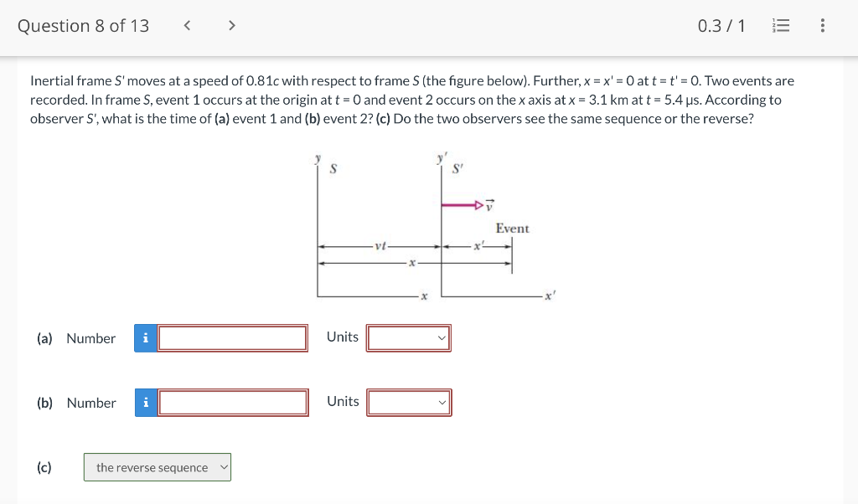Open the question list icon in the header
This screenshot has width=858, height=504.
point(781,25)
